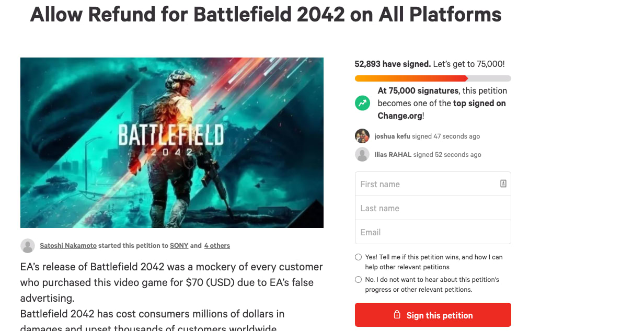The width and height of the screenshot is (644, 331).
Task: Open the Satoshi Nakamoto profile link
Action: pyautogui.click(x=68, y=245)
